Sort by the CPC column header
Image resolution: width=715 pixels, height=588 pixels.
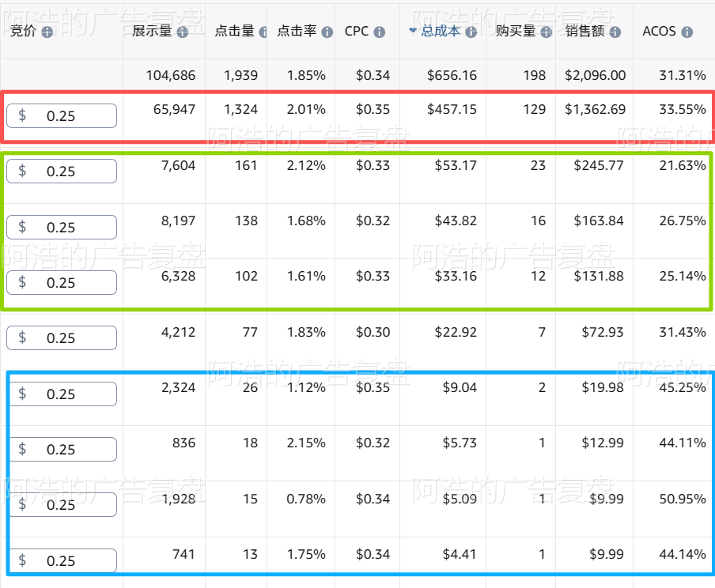(357, 31)
